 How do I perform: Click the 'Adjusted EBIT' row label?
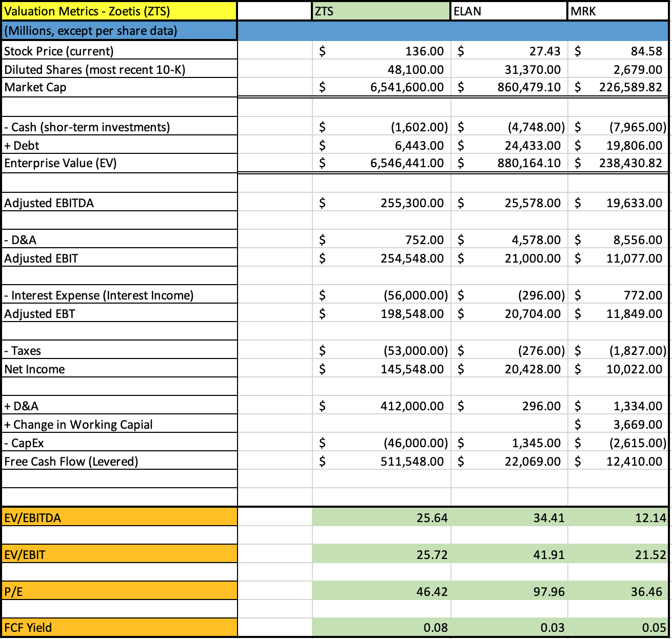(41, 258)
